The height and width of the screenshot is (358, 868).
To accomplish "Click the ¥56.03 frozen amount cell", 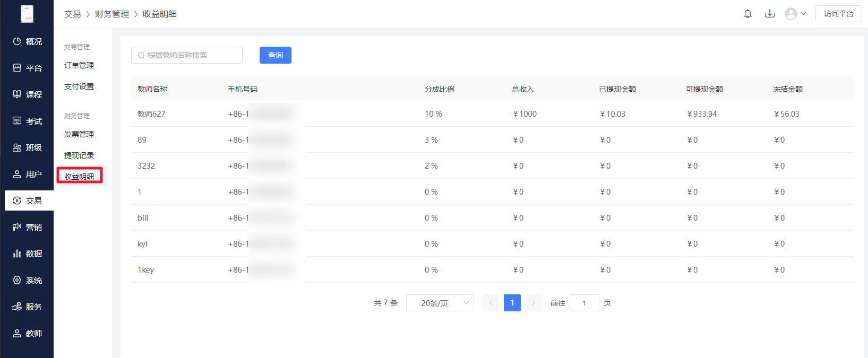I will coord(787,114).
